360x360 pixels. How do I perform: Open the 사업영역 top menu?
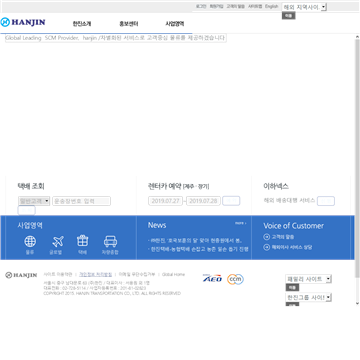pos(175,24)
